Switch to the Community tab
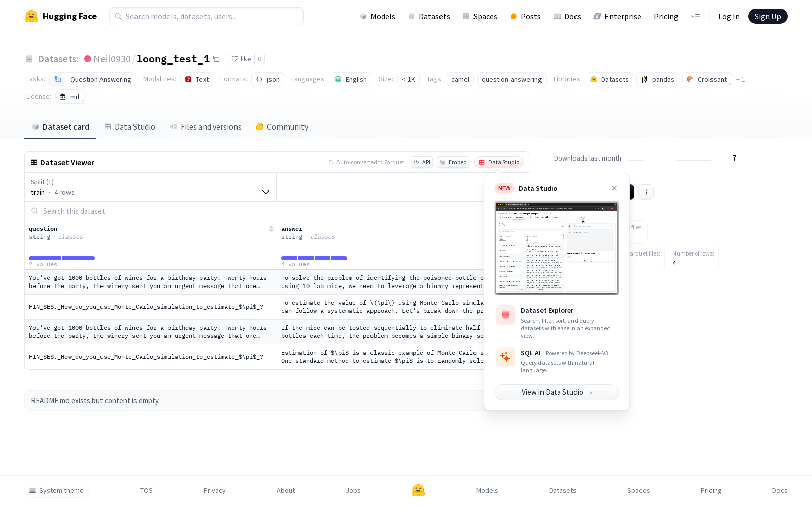The height and width of the screenshot is (508, 812). pos(282,127)
